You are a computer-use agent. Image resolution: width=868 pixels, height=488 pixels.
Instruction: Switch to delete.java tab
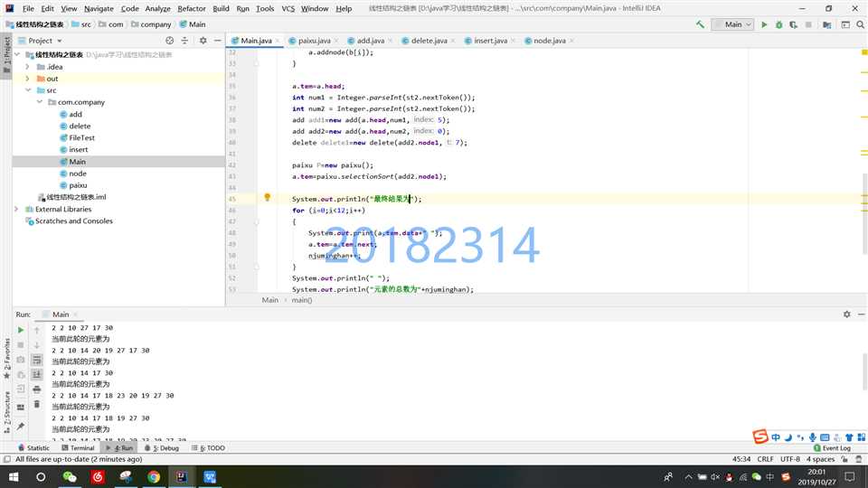429,41
